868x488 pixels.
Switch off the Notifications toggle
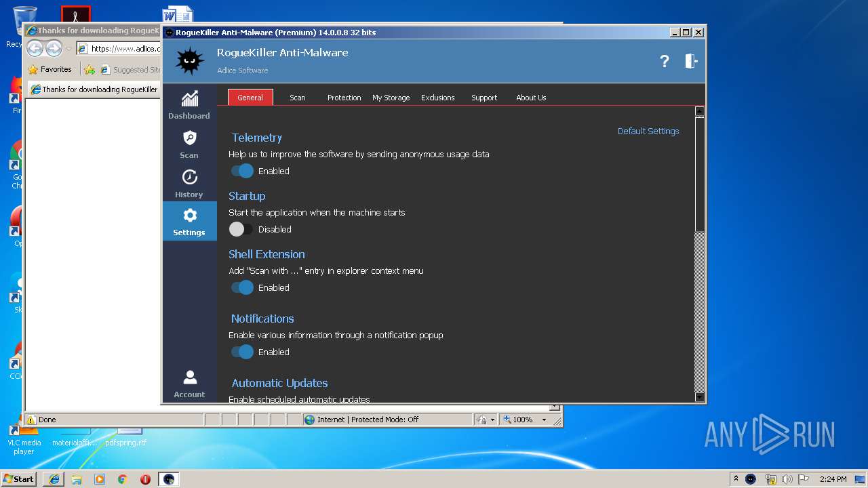[241, 352]
